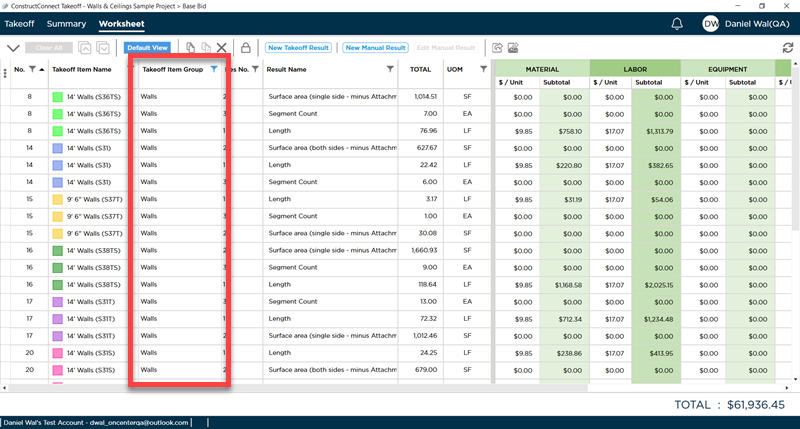Screen dimensions: 800x429
Task: Click yellow swatch of first 9' 6" Walls (S37T) row
Action: click(x=58, y=199)
